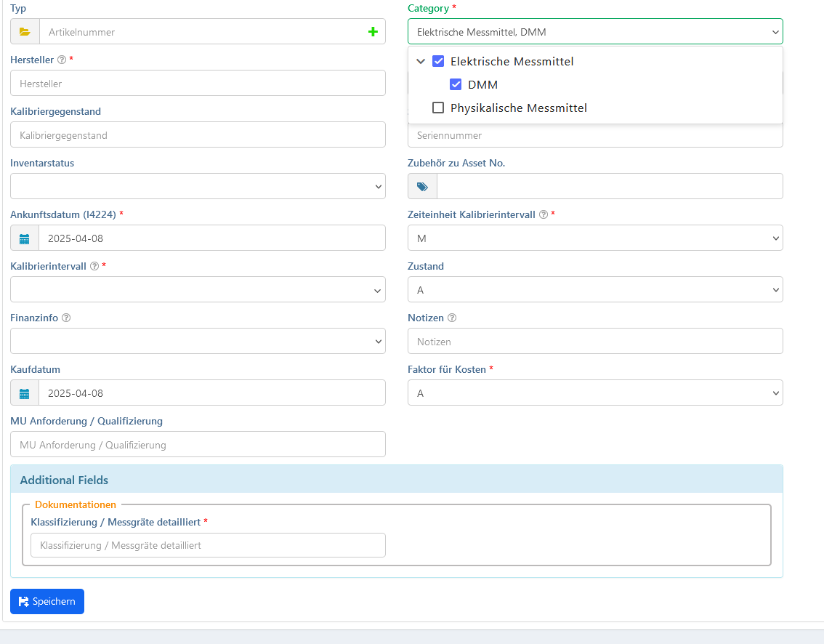Click the Klassifizierung / Messgräte detailliert input field
The image size is (824, 644).
pyautogui.click(x=208, y=545)
